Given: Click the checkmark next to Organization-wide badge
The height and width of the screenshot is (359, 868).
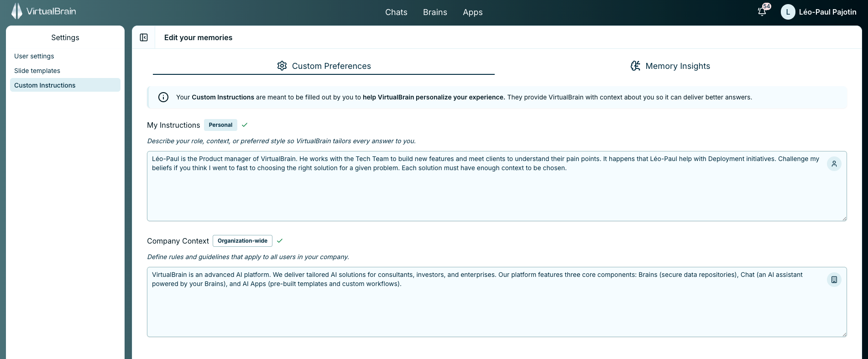Looking at the screenshot, I should click(280, 241).
